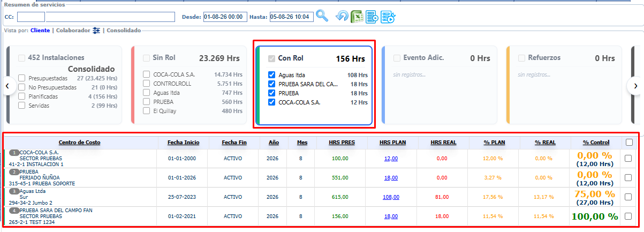
Task: Check the Servidas checkbox
Action: (x=21, y=105)
